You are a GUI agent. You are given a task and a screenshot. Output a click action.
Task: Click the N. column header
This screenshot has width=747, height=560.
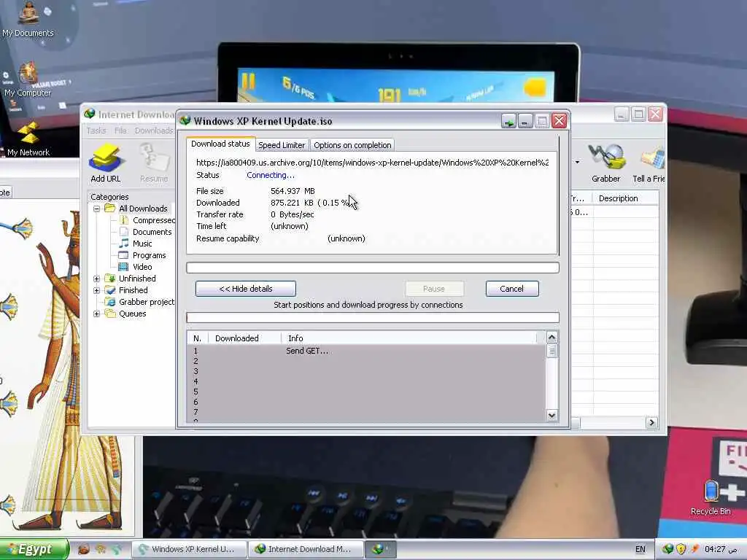point(198,338)
